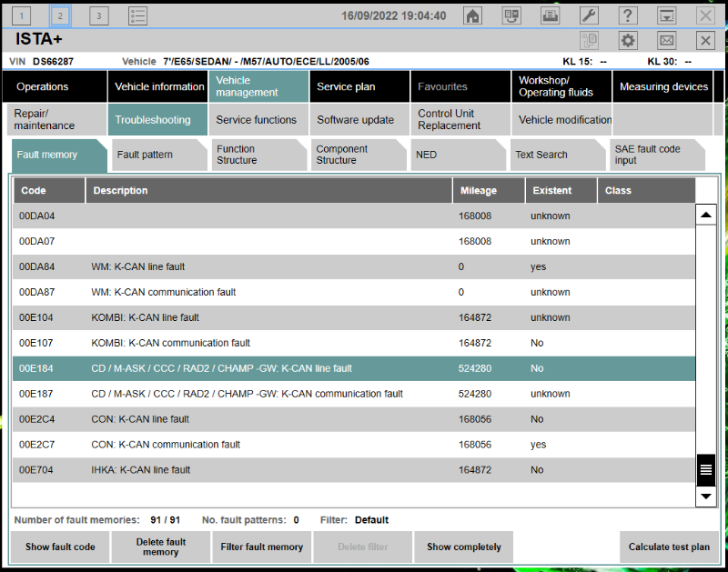Viewport: 728px width, 572px height.
Task: Open the Service plan tab
Action: [x=359, y=86]
